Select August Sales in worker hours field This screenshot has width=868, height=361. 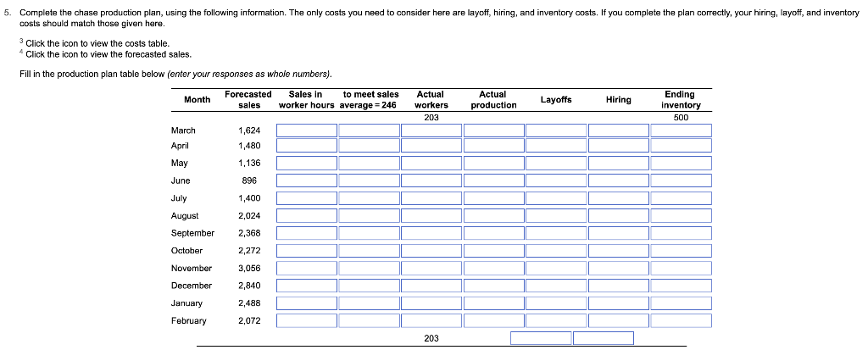pos(307,216)
